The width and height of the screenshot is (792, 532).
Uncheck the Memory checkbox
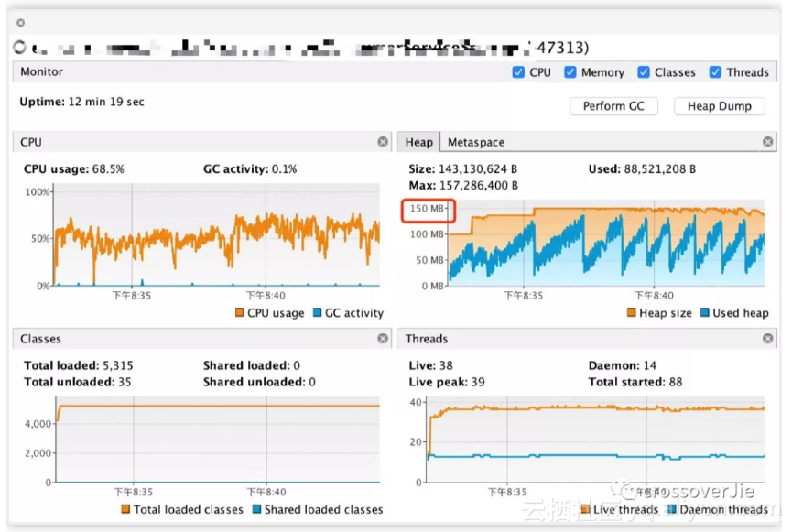coord(570,72)
